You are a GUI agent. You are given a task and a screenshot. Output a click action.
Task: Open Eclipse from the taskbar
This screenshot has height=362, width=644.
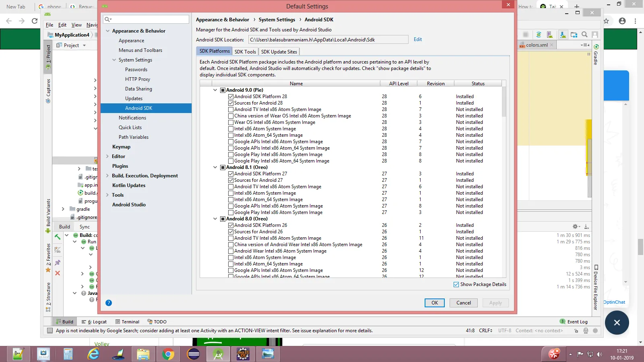[x=193, y=354]
